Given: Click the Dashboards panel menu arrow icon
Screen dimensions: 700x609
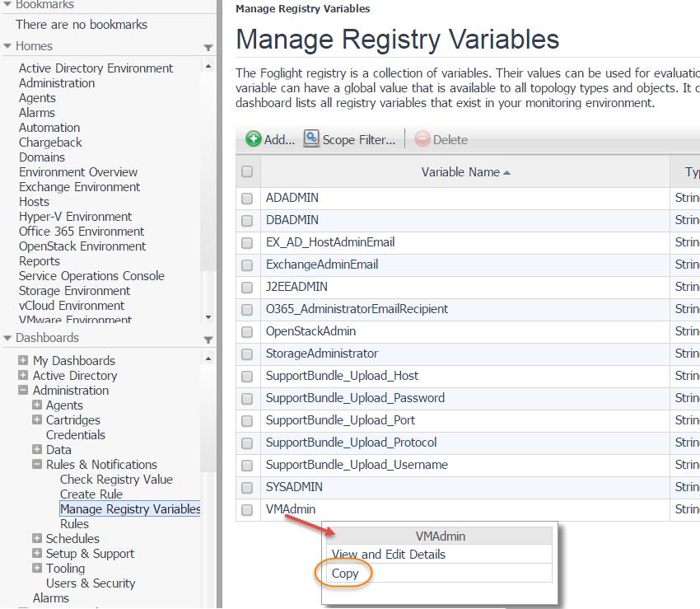Looking at the screenshot, I should pyautogui.click(x=208, y=340).
